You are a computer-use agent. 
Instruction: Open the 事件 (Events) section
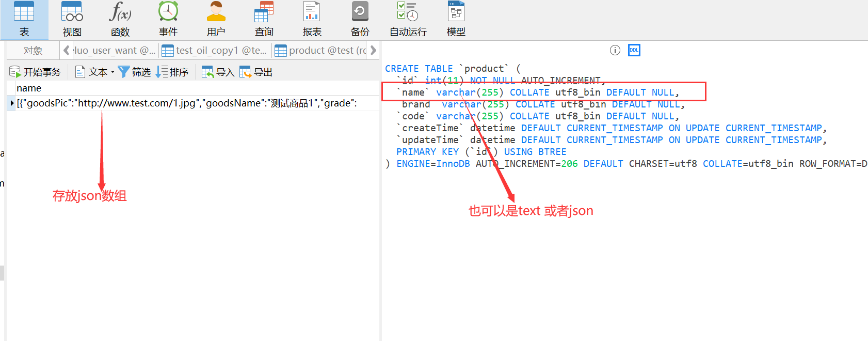click(168, 20)
